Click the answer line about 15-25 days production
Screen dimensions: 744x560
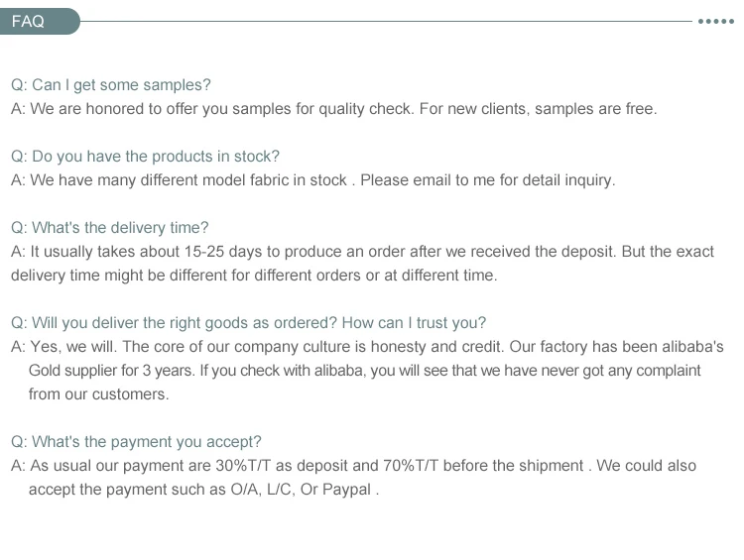pyautogui.click(x=362, y=252)
